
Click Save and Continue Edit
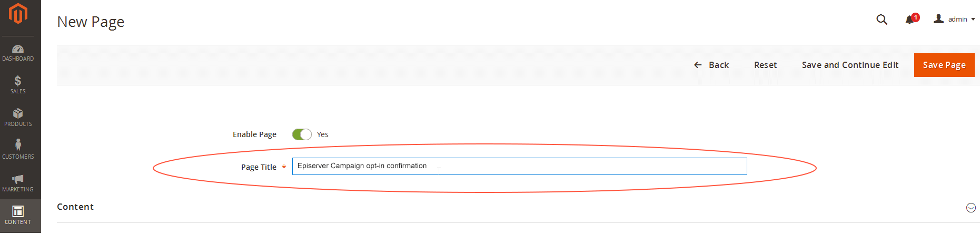(x=850, y=65)
